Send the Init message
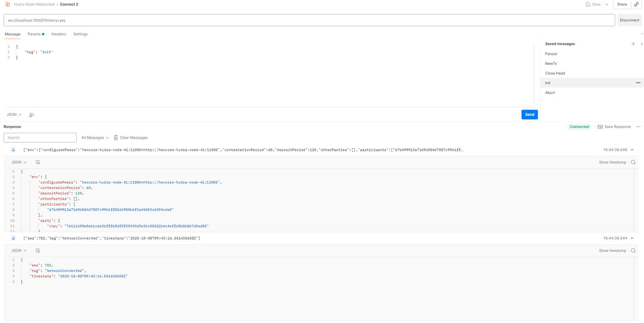This screenshot has height=323, width=644. pos(530,114)
